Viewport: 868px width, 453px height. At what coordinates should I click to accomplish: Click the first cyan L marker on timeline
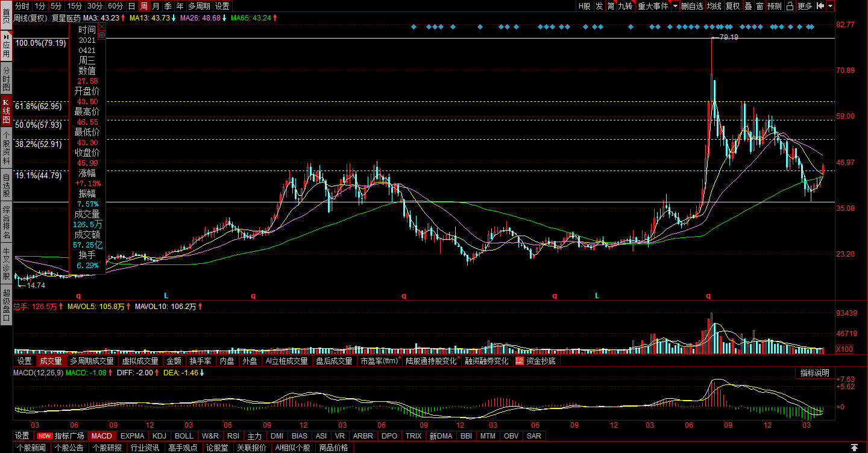[166, 296]
